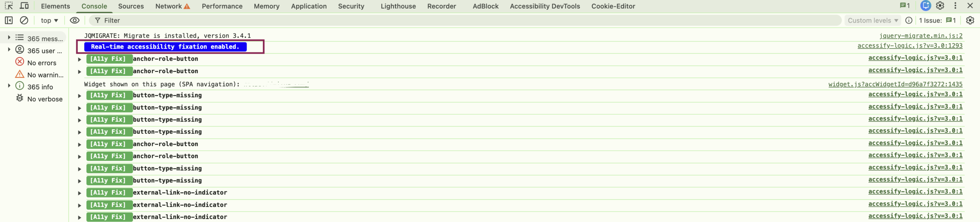Toggle the device emulation toolbar
Viewport: 980px width, 222px height.
point(24,6)
